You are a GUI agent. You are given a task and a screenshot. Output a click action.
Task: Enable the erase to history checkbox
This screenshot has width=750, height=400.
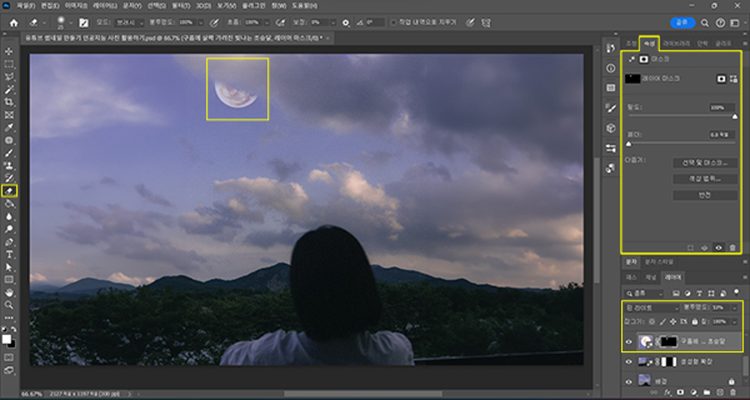click(394, 22)
